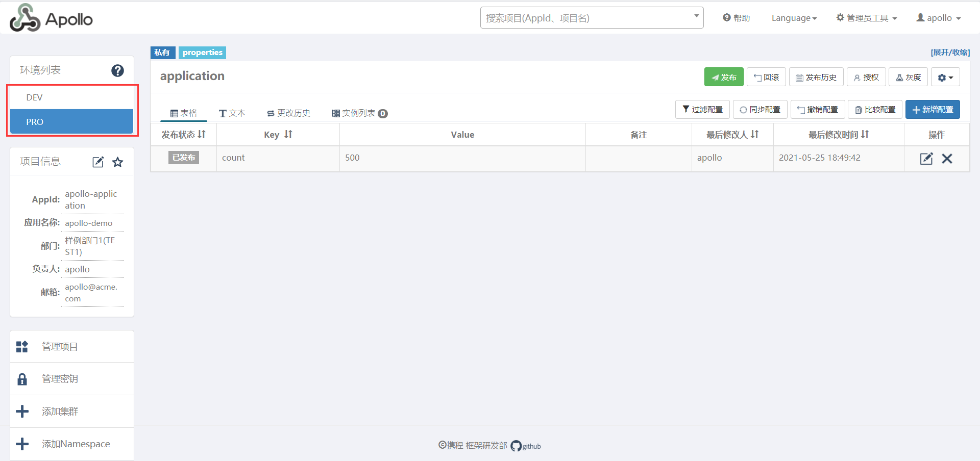Image resolution: width=980 pixels, height=461 pixels.
Task: Click the apollo last-modifier cell
Action: (732, 158)
